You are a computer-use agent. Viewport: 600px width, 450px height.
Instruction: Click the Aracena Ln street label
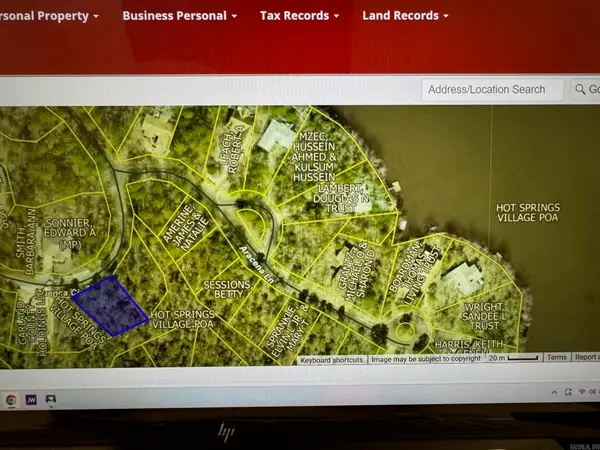[x=257, y=265]
